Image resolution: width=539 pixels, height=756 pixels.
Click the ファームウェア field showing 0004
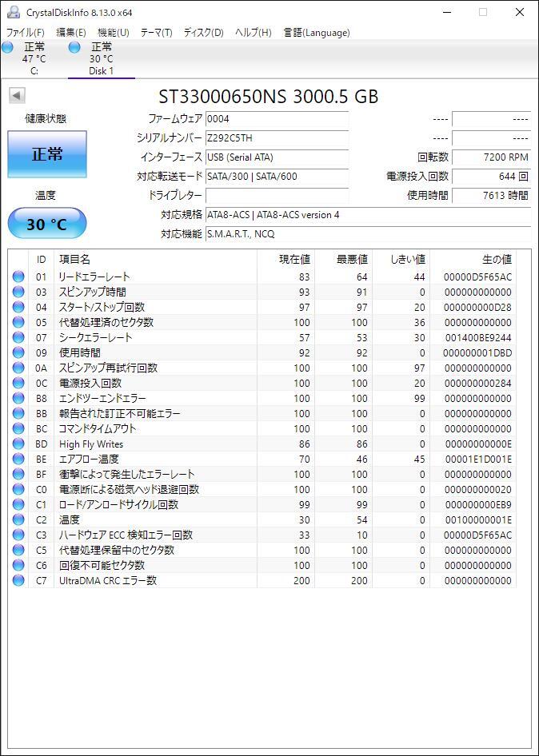point(277,118)
